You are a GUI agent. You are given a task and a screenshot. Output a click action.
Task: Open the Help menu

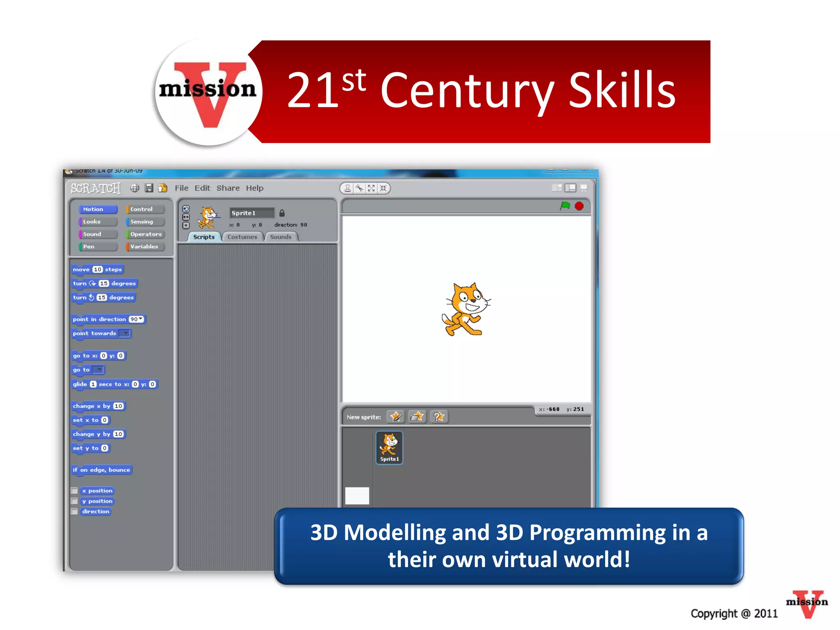[x=255, y=188]
